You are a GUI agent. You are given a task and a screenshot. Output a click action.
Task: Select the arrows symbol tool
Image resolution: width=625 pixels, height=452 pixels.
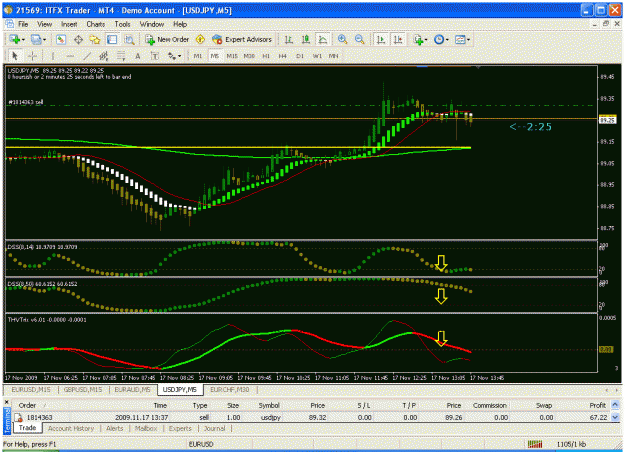[172, 56]
